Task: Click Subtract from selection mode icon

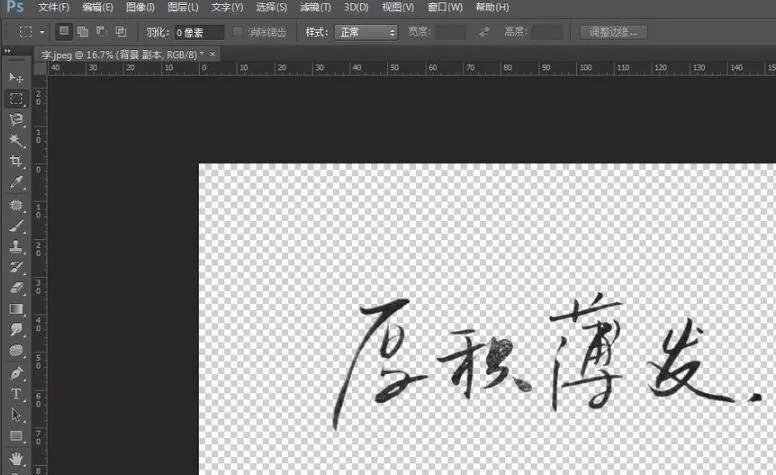Action: tap(102, 32)
